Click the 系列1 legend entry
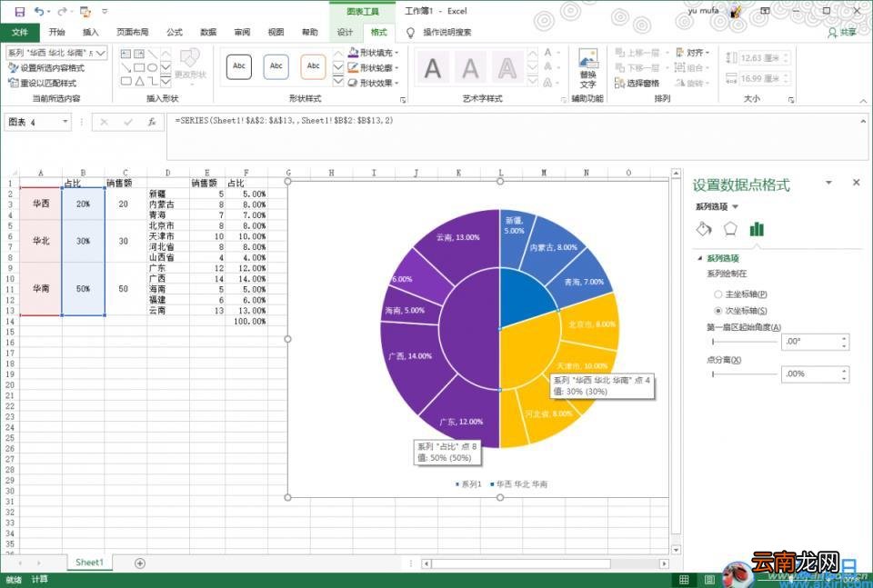This screenshot has height=588, width=873. tap(467, 484)
